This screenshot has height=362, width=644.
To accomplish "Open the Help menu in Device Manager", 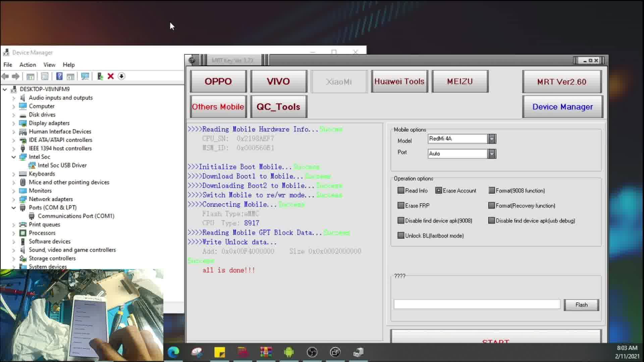I will pyautogui.click(x=69, y=65).
